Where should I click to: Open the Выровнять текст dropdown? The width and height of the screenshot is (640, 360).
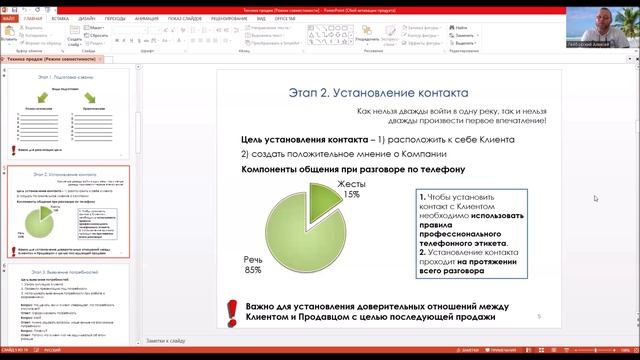pos(264,36)
